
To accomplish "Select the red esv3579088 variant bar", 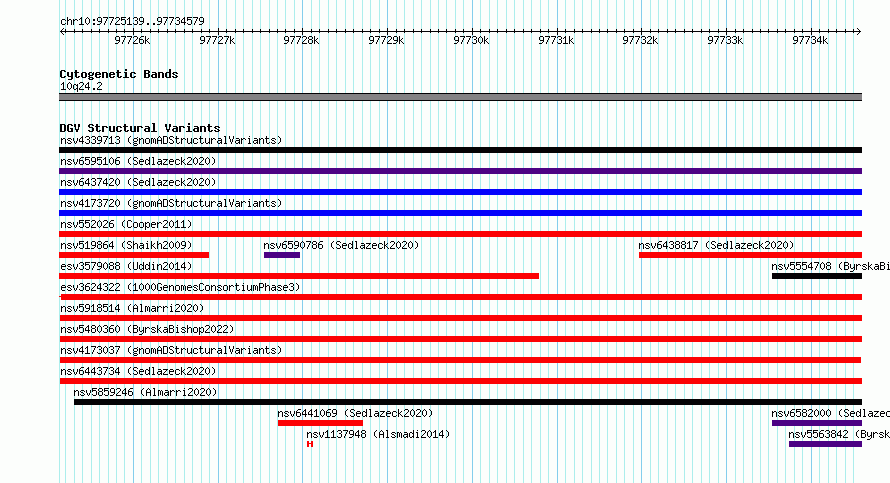I will point(299,276).
